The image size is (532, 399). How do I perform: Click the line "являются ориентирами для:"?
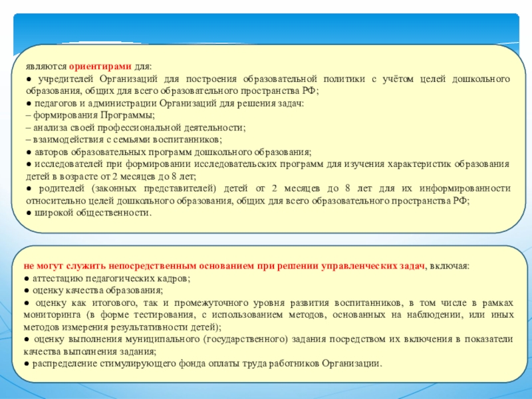[x=89, y=66]
